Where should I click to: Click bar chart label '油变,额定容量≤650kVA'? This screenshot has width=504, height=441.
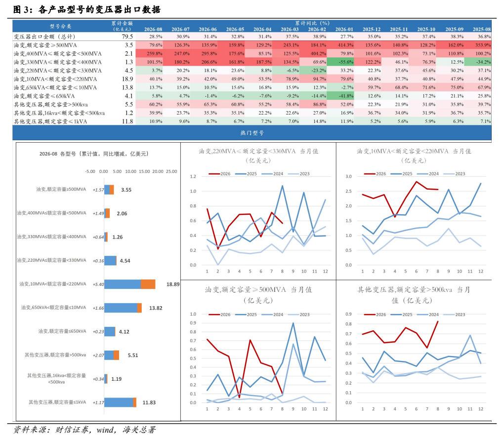(x=62, y=331)
